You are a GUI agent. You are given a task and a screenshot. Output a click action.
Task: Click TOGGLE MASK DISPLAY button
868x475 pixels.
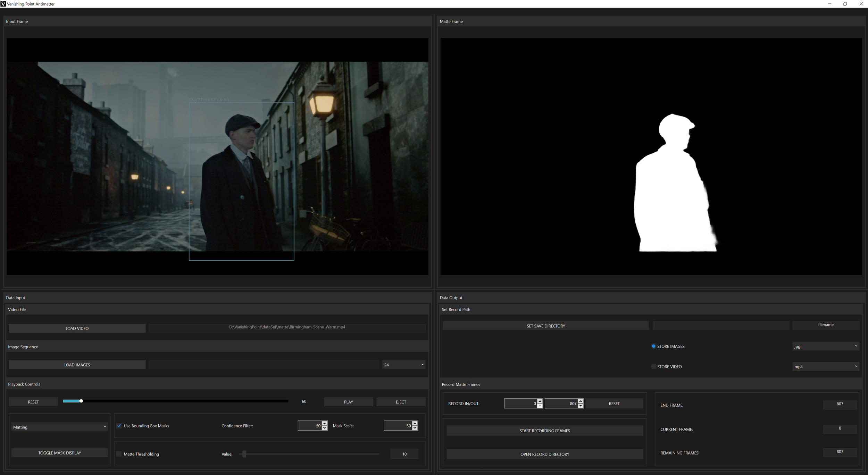[x=59, y=453]
